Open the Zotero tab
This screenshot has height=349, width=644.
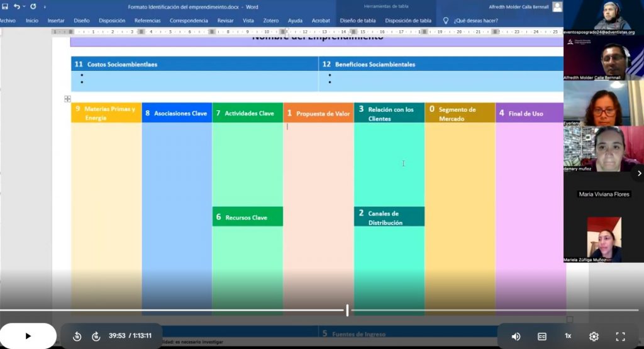[270, 20]
